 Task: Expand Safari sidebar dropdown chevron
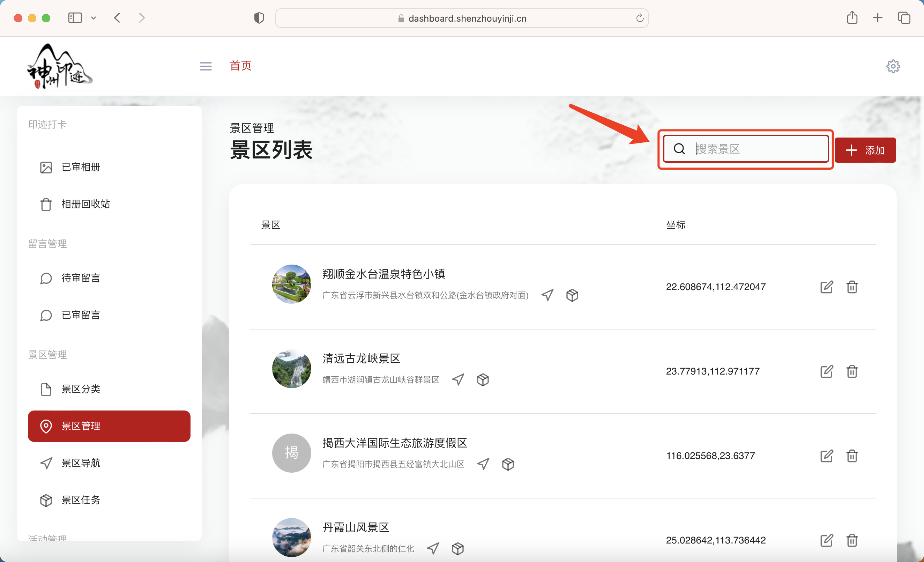point(94,18)
